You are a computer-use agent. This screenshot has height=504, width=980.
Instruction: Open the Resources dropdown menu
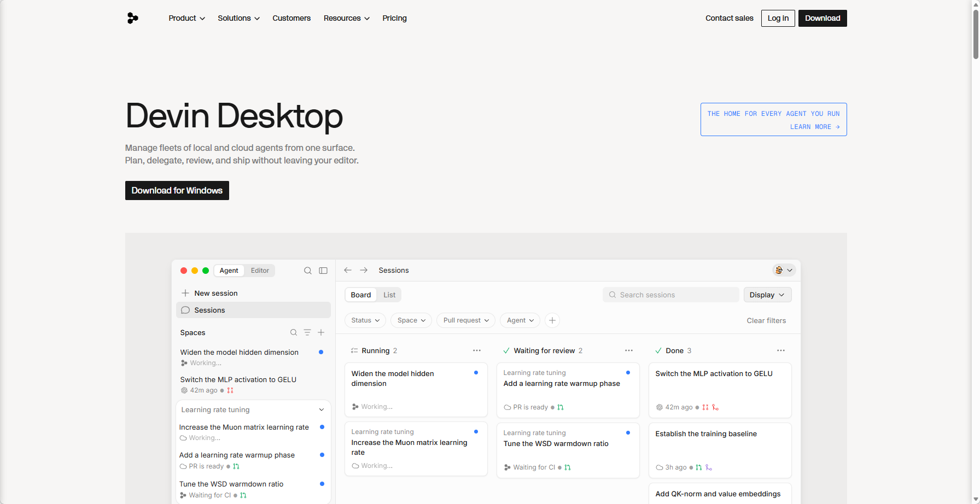tap(347, 18)
